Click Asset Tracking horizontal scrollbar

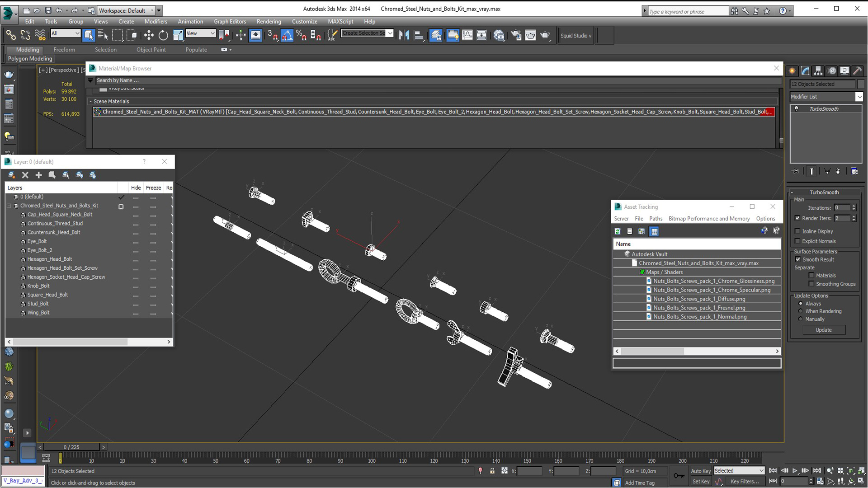tap(652, 351)
